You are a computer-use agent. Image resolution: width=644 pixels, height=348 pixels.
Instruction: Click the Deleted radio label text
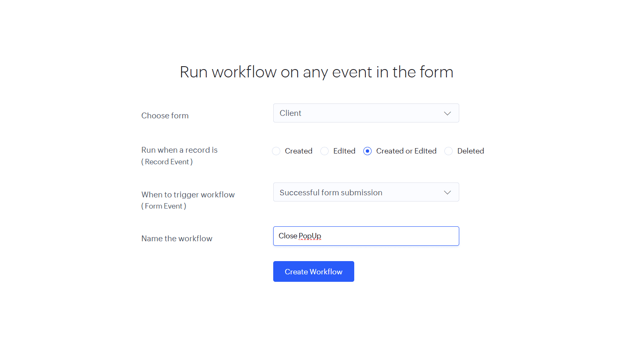pyautogui.click(x=470, y=151)
